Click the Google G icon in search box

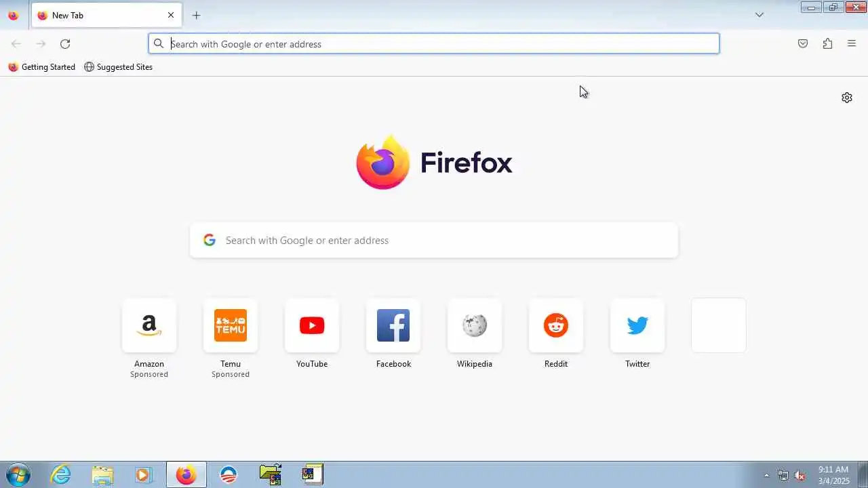click(x=210, y=240)
